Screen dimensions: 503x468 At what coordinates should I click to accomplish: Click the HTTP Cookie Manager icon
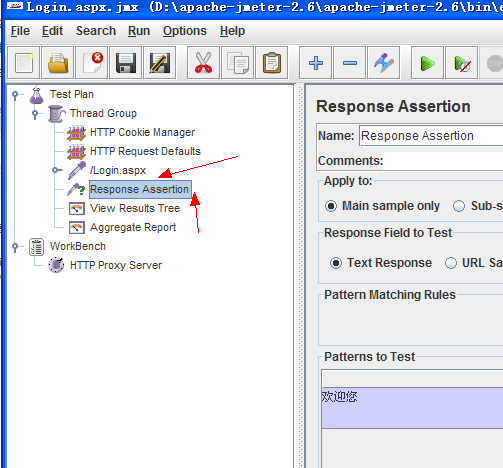pos(76,133)
